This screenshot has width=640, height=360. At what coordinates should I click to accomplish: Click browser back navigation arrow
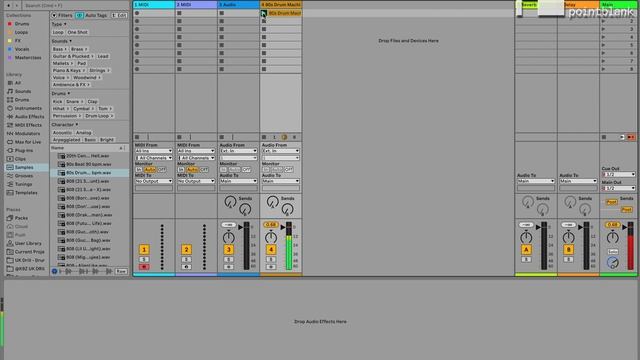click(8, 6)
